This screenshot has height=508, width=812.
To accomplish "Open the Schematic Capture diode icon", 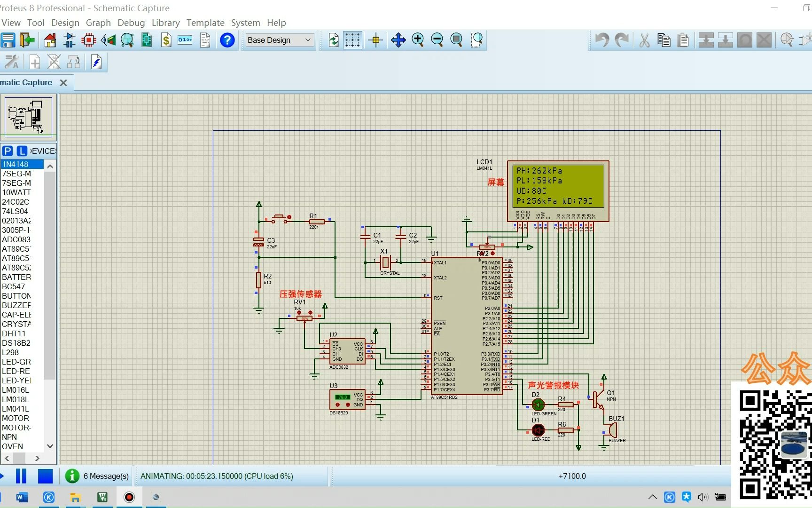I will (x=69, y=40).
